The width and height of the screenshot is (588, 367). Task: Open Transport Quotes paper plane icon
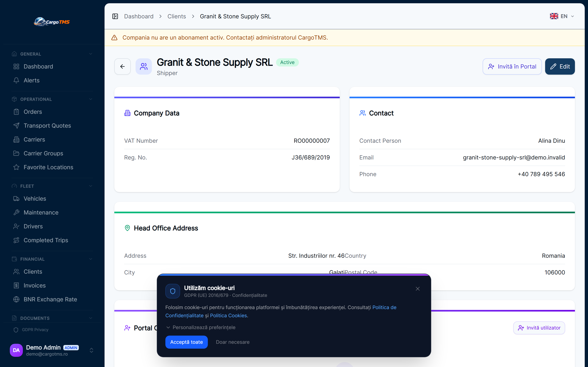[16, 125]
